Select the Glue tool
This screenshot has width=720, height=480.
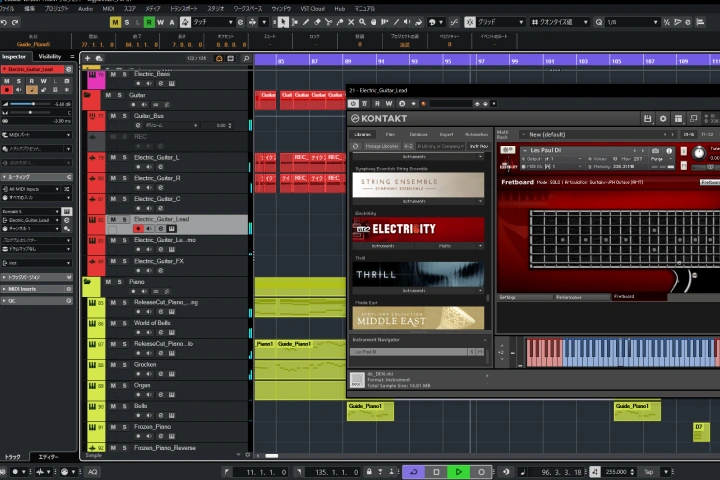pos(340,22)
